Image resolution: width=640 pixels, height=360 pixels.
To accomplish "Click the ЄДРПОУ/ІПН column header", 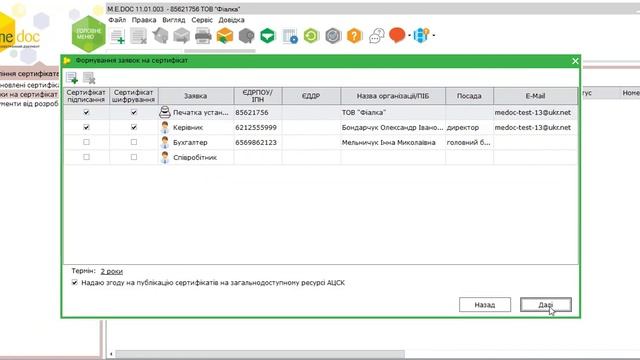I will (x=258, y=96).
